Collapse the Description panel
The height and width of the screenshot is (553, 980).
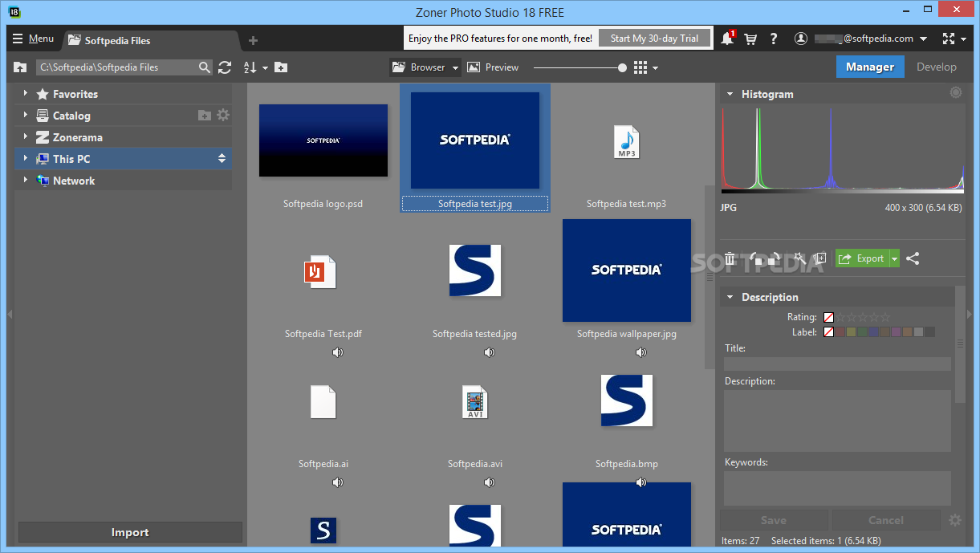tap(730, 297)
